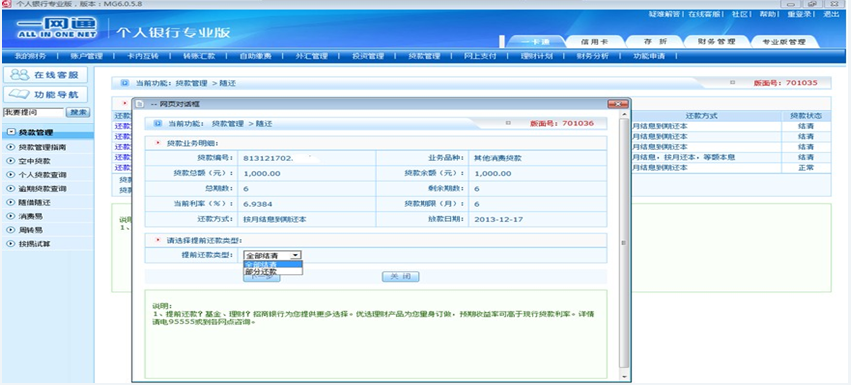Viewport: 851px width, 385px height.
Task: Click the 疑难解答 header link
Action: 664,14
